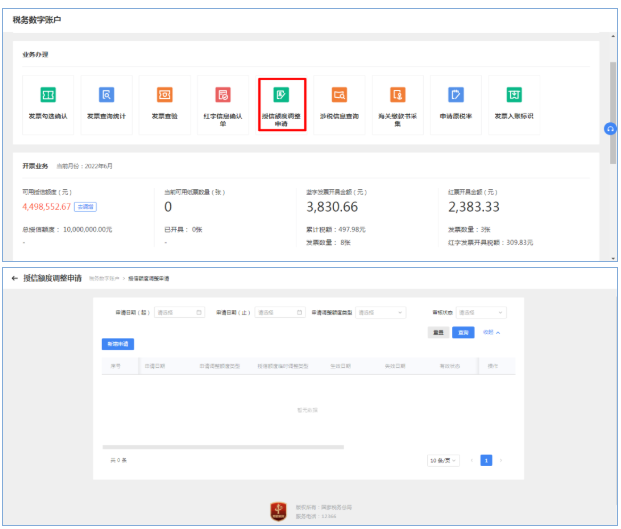Open 10条/页 page size dropdown
Image resolution: width=621 pixels, height=529 pixels.
coord(443,460)
